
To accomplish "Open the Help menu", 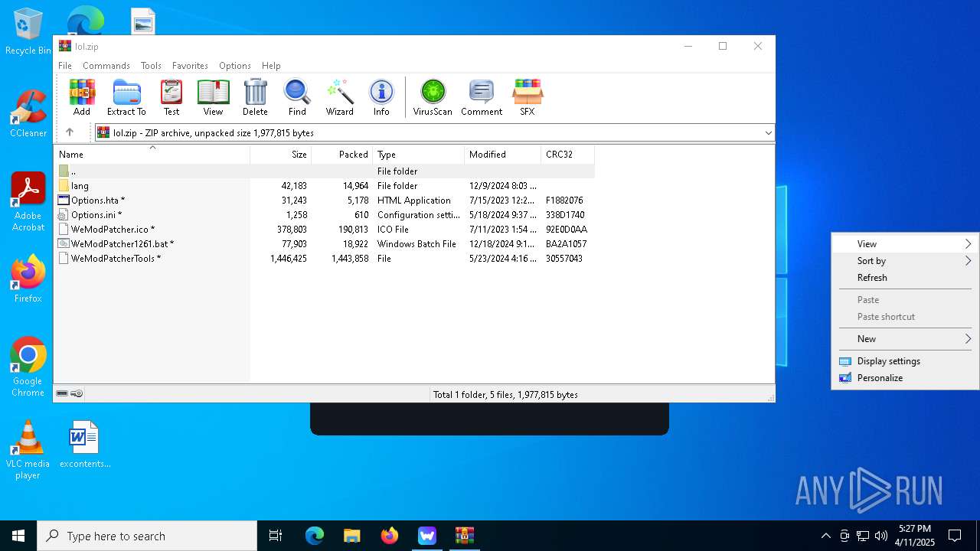I will point(271,66).
